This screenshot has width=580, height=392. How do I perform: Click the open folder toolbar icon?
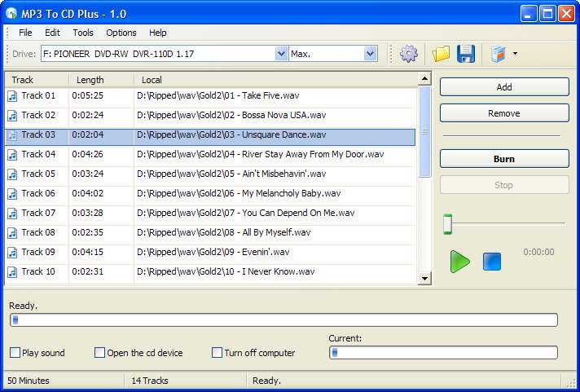coord(441,54)
